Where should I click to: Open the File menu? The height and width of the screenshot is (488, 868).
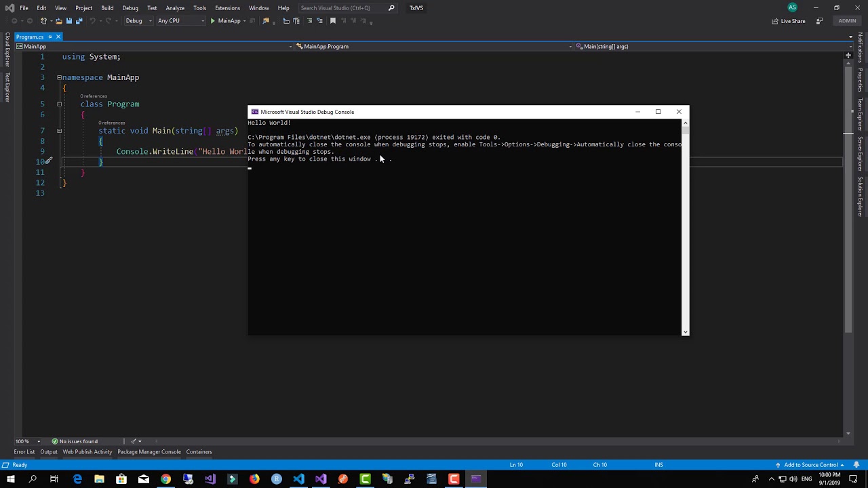coord(24,8)
